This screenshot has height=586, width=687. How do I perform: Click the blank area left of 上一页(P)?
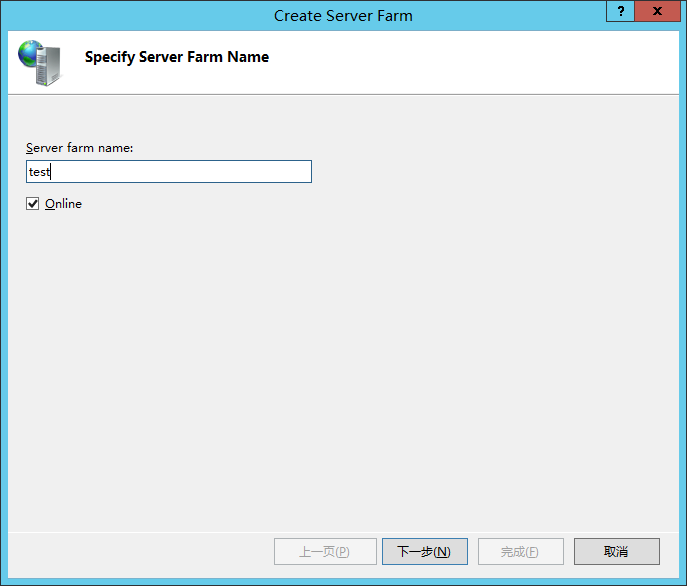[x=140, y=551]
